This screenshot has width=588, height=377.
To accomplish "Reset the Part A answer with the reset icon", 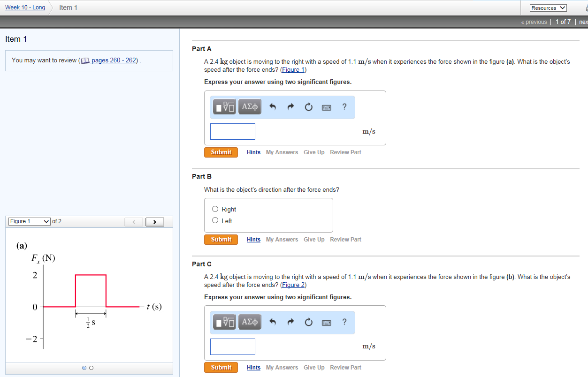I will 308,106.
